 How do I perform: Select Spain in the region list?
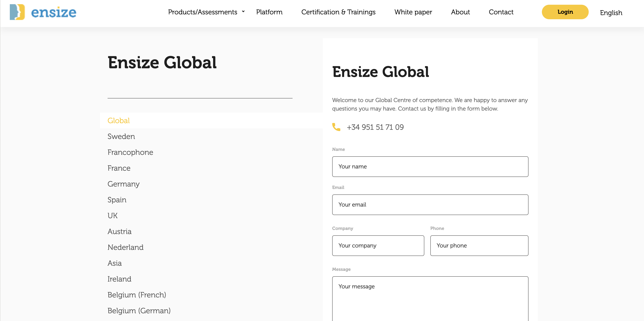(x=117, y=200)
